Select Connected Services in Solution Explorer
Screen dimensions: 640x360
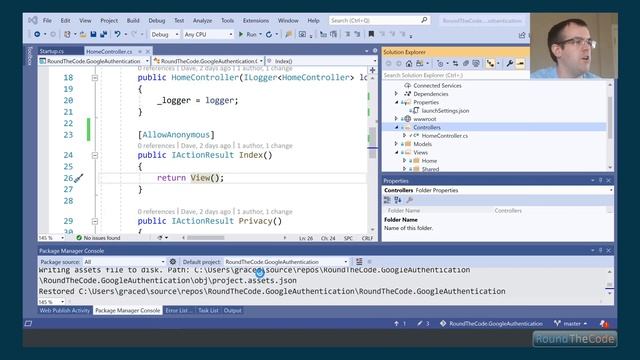pyautogui.click(x=437, y=85)
